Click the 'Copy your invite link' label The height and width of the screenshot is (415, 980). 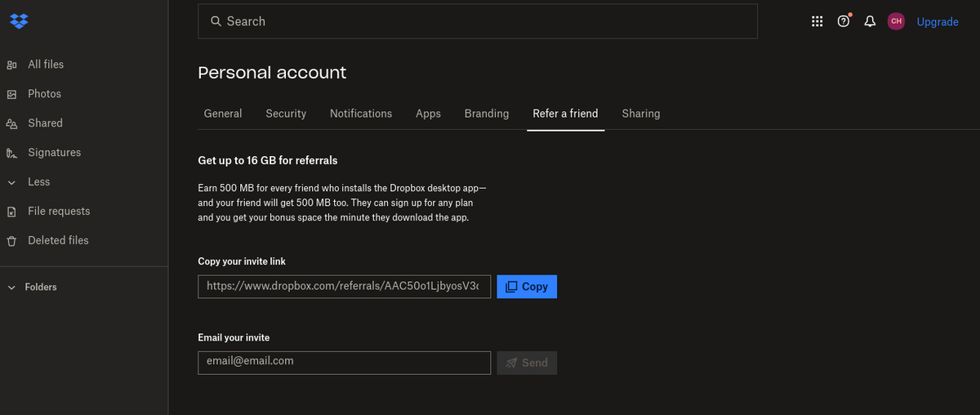(242, 261)
